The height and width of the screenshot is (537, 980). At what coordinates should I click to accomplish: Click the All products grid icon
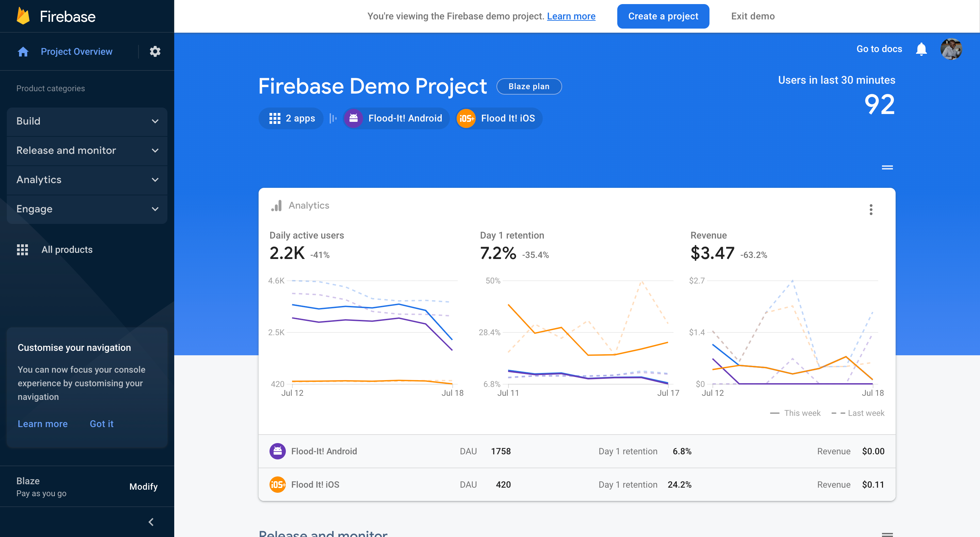(22, 250)
